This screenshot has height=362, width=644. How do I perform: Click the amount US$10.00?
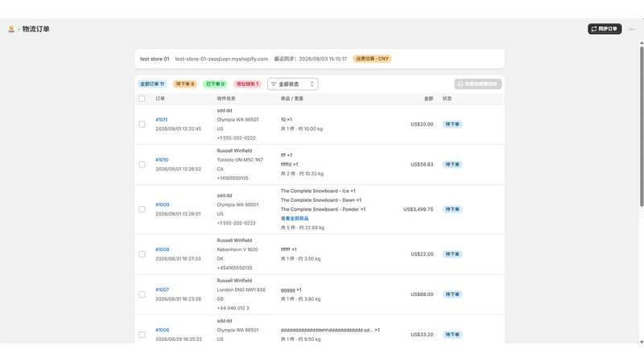coord(422,124)
